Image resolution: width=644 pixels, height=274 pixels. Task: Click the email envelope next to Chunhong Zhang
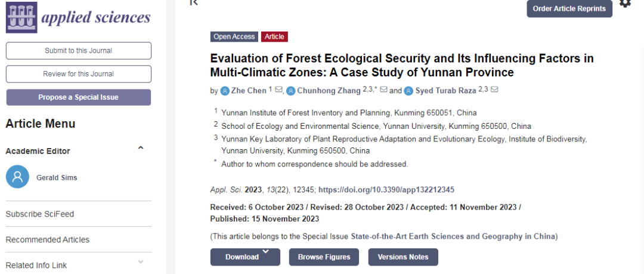tap(383, 90)
